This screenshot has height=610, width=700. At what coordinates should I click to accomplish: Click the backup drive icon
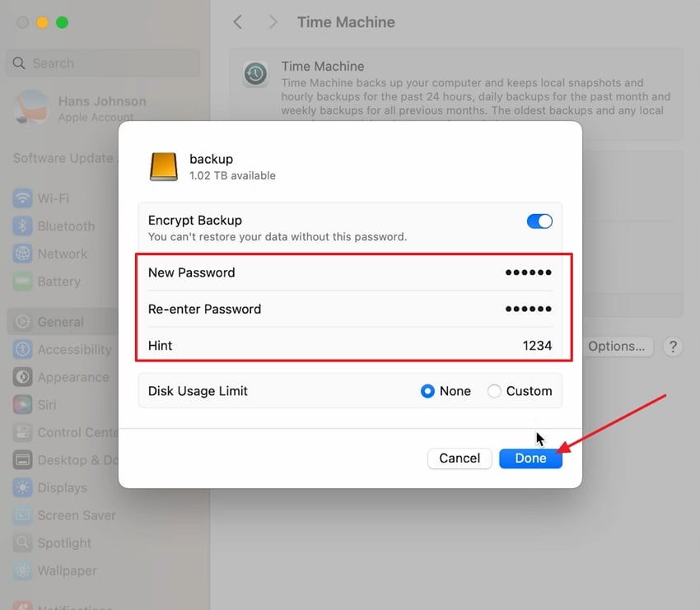[x=163, y=166]
